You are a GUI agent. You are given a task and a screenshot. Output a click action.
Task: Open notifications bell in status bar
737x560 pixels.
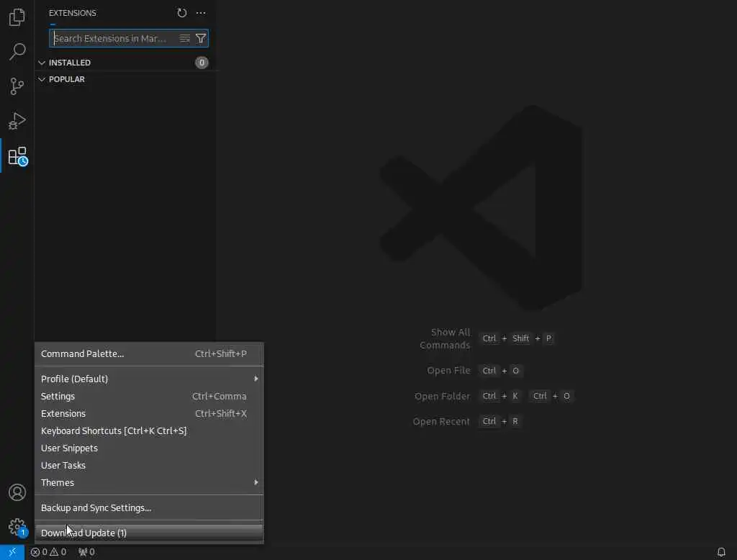pos(721,552)
